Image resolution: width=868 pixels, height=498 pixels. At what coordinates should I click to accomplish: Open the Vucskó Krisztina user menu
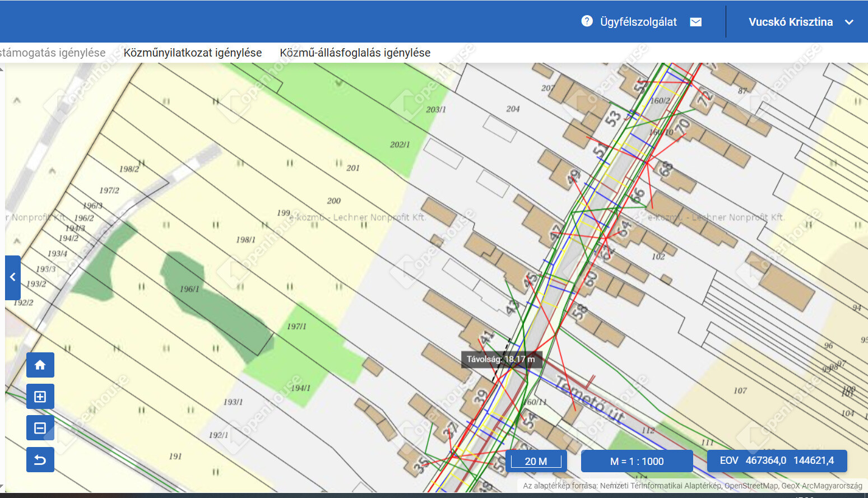(790, 22)
